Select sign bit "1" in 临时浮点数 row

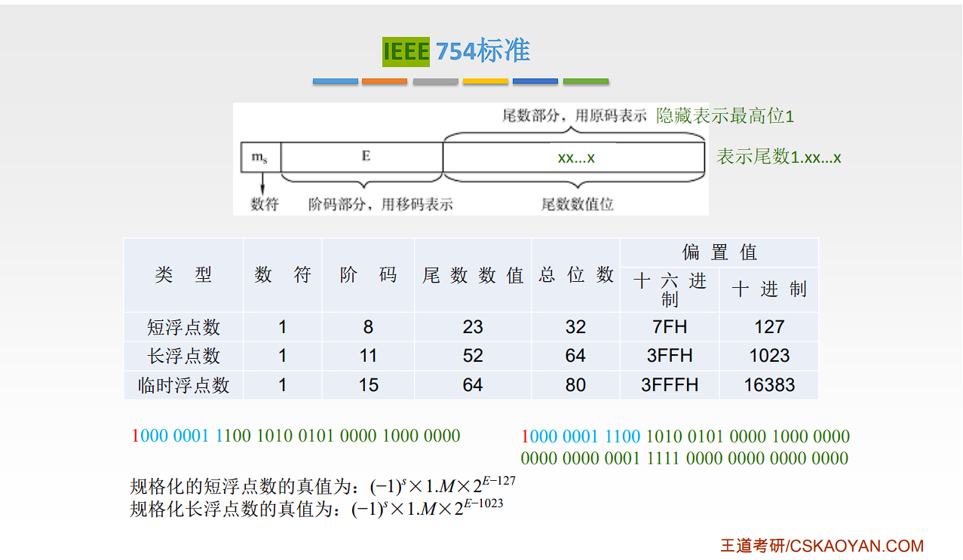coord(283,385)
